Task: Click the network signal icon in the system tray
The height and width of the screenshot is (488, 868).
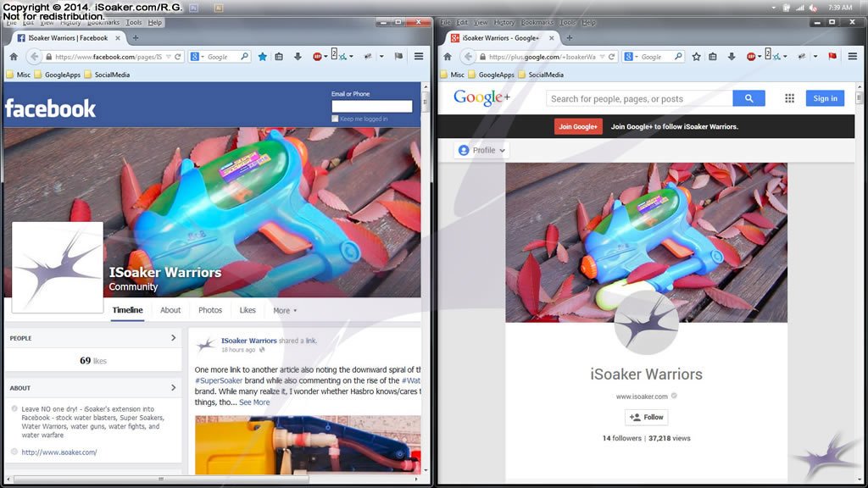Action: pyautogui.click(x=800, y=8)
